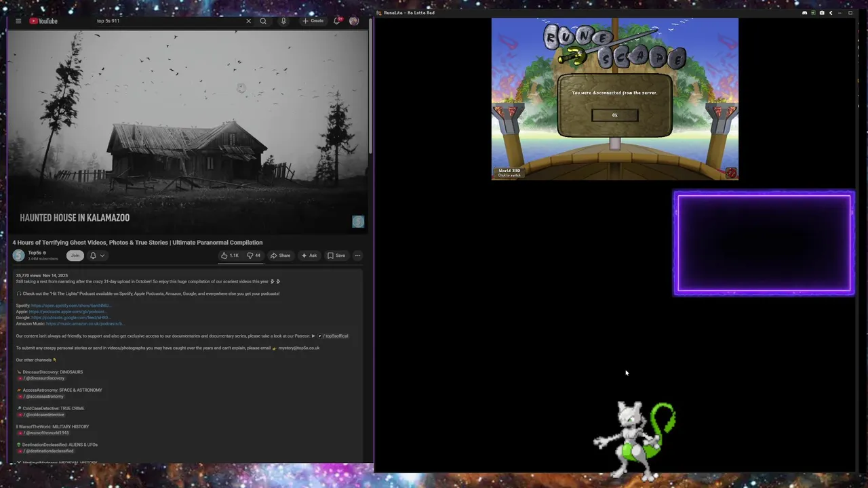This screenshot has width=868, height=488.
Task: Open the top5soffical Patreon link
Action: 333,336
